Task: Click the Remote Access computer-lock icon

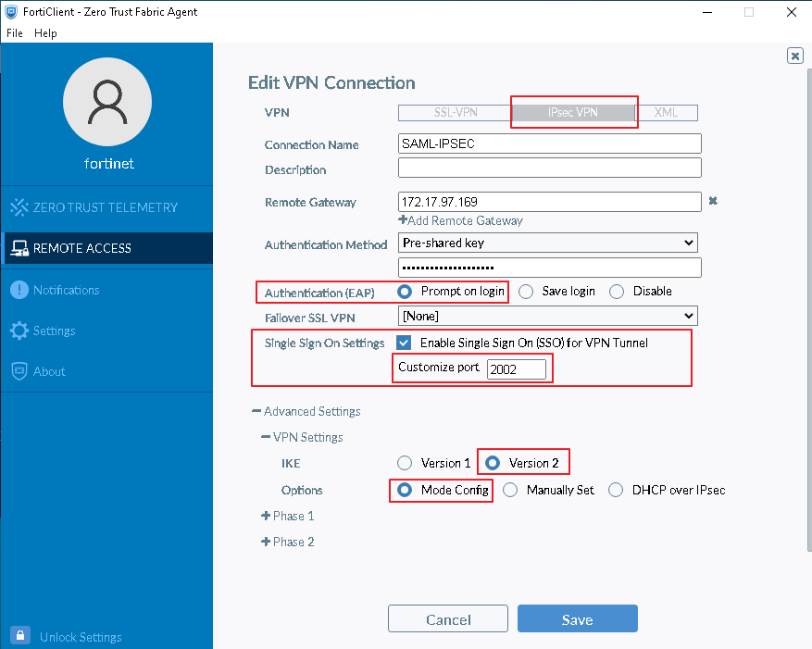Action: pyautogui.click(x=19, y=248)
